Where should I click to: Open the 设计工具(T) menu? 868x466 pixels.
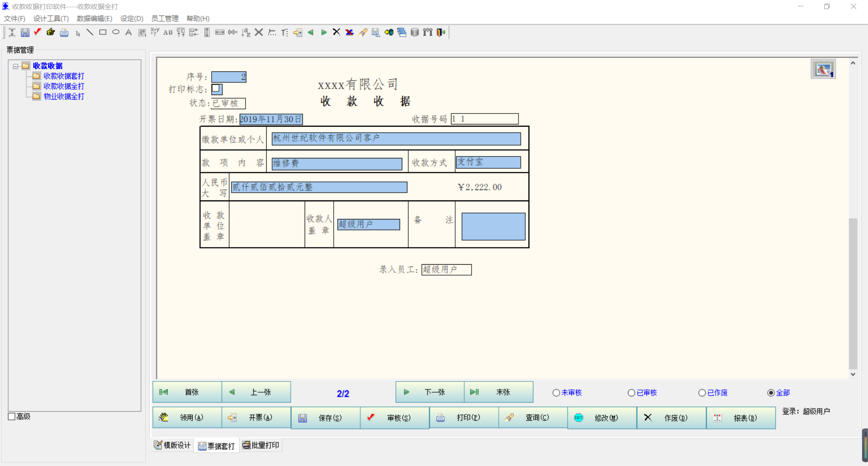pyautogui.click(x=51, y=19)
